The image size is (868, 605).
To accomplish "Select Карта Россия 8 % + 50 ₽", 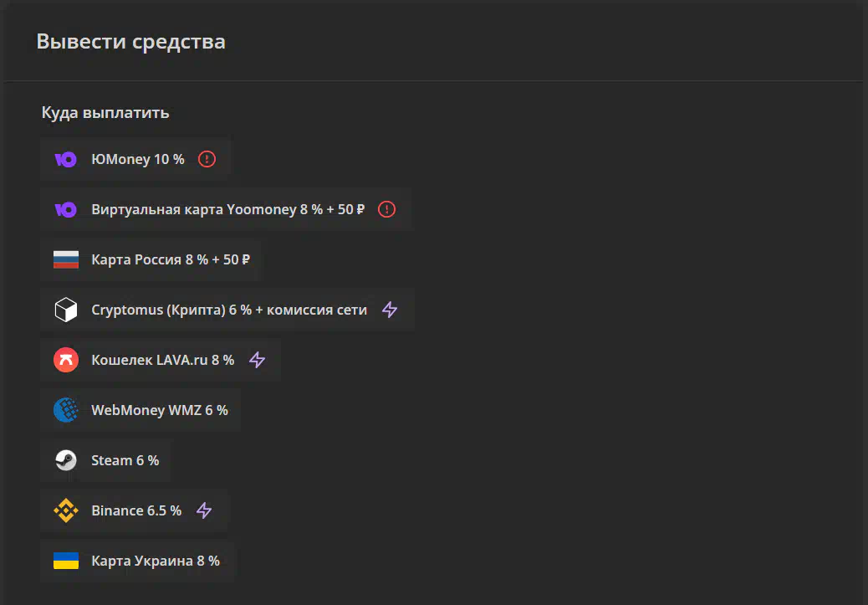I will click(151, 259).
